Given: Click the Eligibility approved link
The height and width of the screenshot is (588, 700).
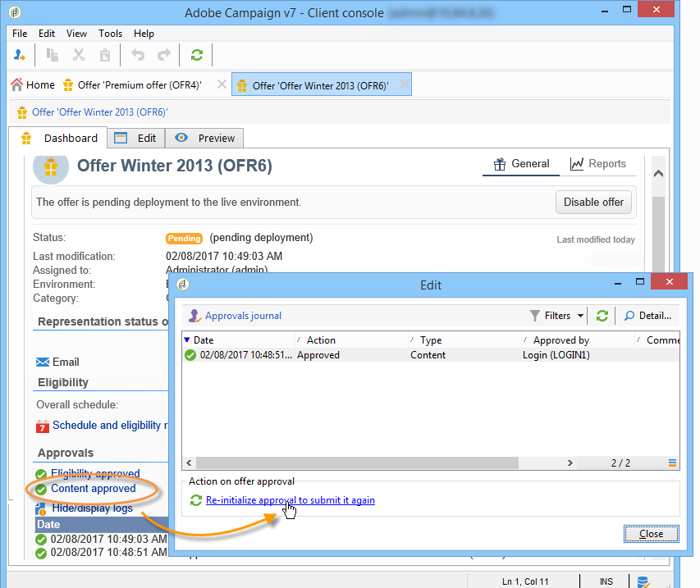Looking at the screenshot, I should [95, 473].
